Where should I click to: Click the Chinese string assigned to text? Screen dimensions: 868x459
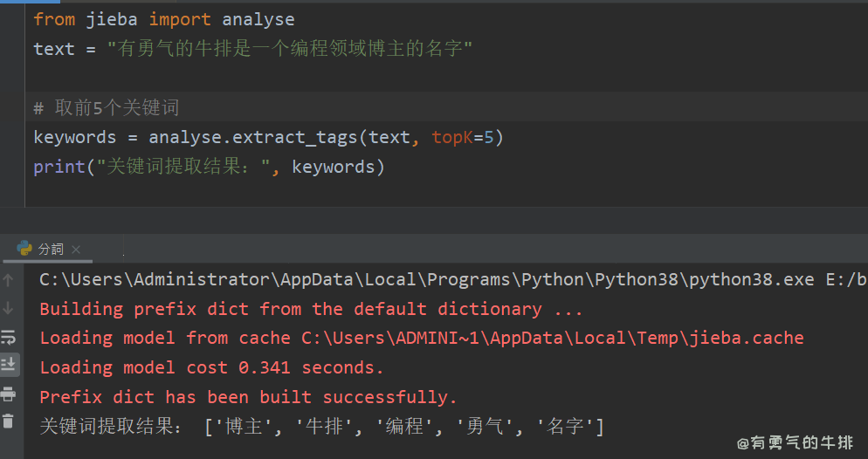coord(289,49)
